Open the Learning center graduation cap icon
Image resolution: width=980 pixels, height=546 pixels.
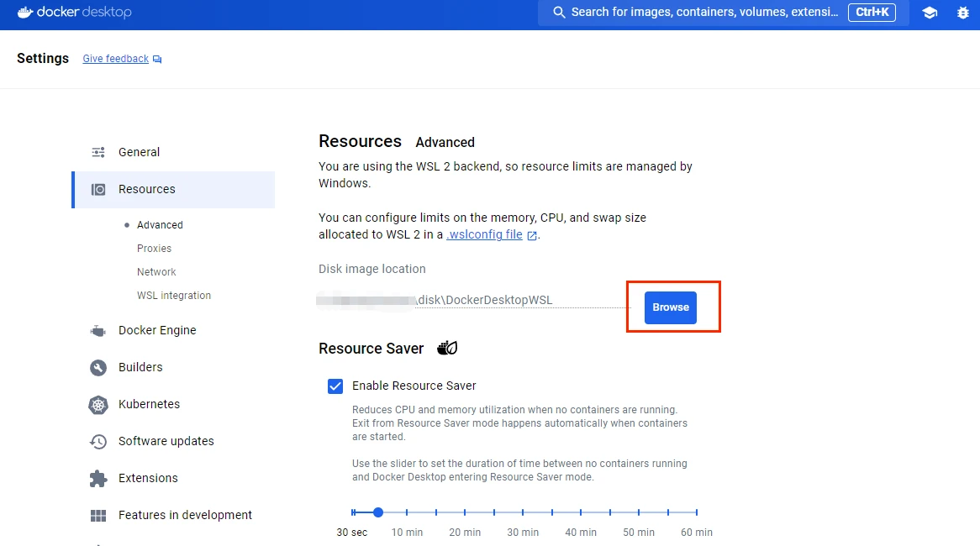click(930, 13)
